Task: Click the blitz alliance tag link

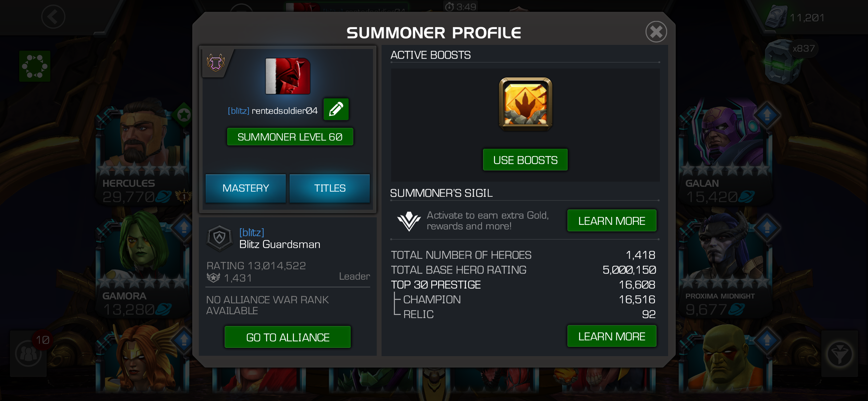Action: click(252, 232)
